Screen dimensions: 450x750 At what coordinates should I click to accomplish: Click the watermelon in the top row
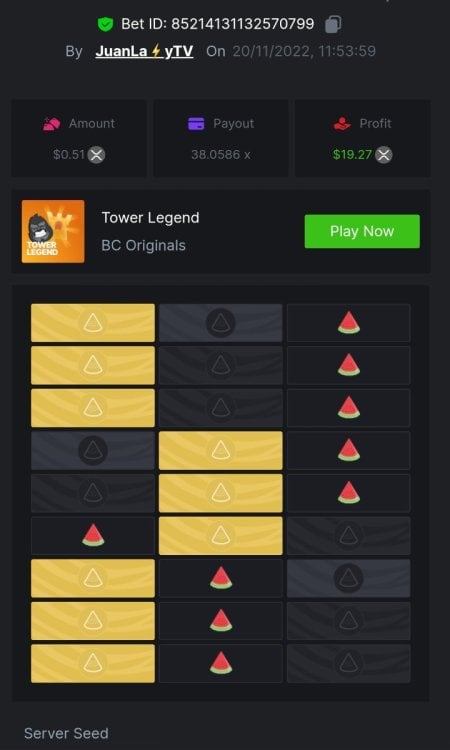[x=349, y=323]
